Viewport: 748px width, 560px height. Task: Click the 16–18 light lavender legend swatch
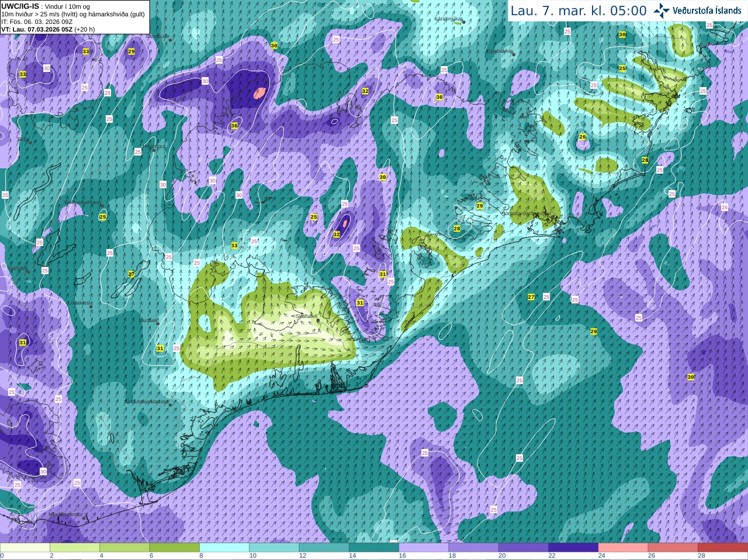point(424,547)
